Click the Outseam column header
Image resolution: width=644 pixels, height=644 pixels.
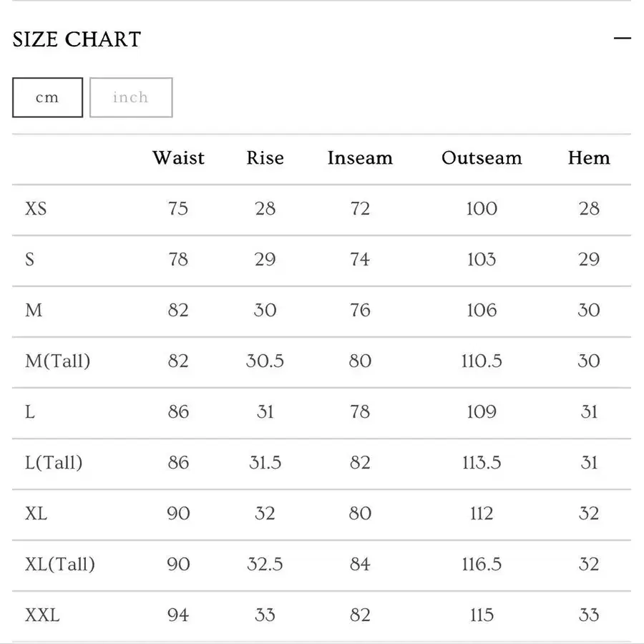(x=482, y=157)
